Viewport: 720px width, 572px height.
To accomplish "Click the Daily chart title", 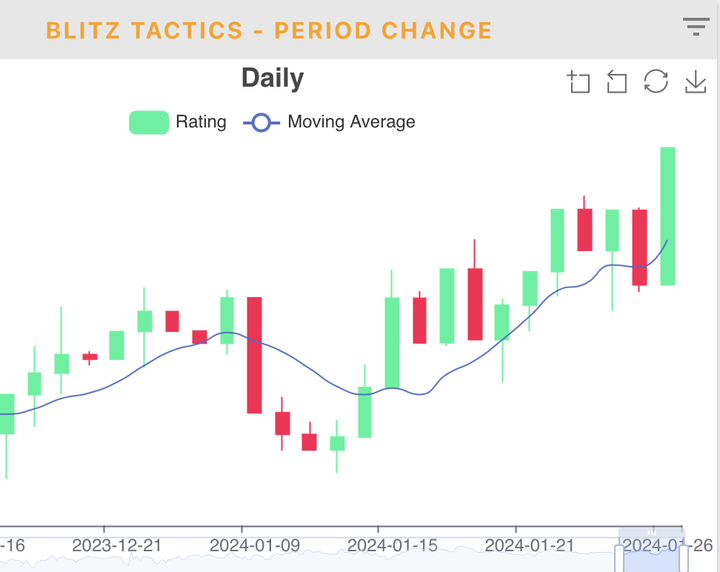I will (273, 78).
